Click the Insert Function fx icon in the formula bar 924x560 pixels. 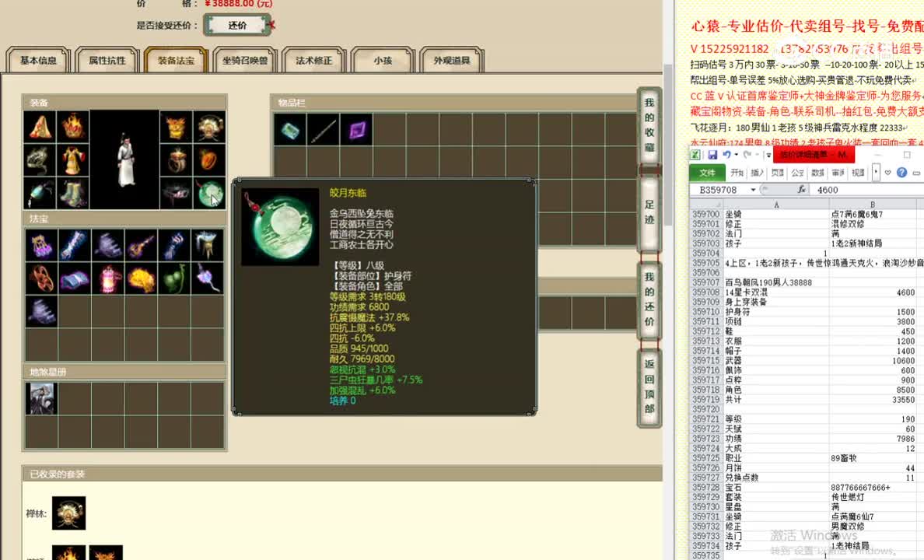tap(803, 189)
